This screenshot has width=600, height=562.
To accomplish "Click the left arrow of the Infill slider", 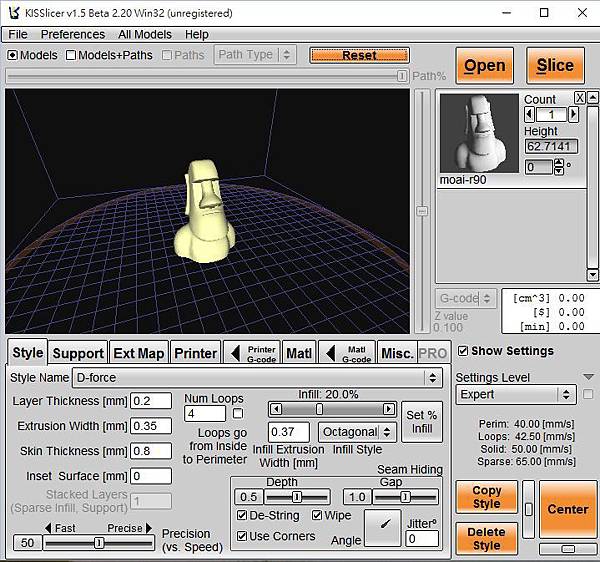I will click(276, 409).
